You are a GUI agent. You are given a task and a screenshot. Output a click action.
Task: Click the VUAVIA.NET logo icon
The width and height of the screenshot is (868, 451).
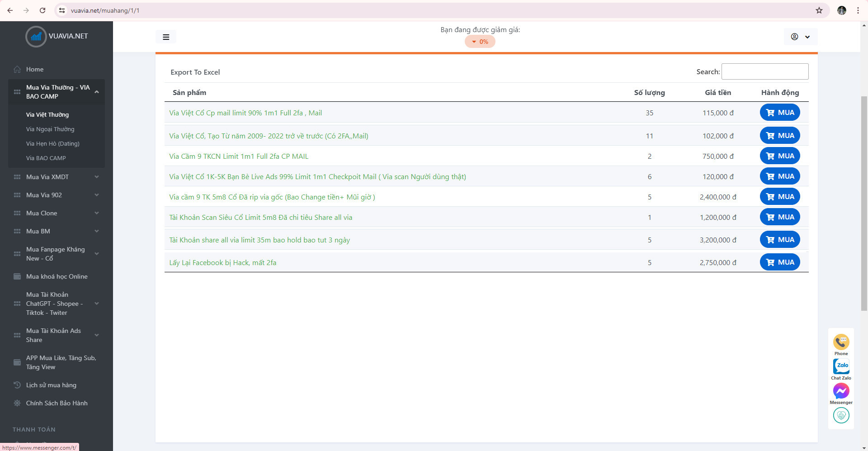pos(36,37)
